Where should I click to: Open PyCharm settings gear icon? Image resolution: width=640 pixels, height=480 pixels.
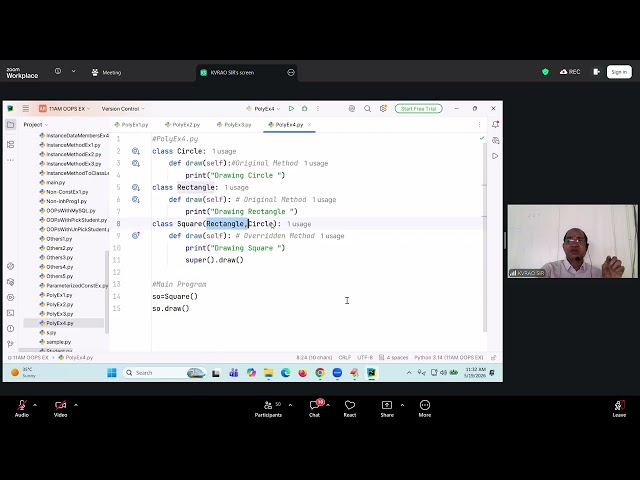pos(383,109)
